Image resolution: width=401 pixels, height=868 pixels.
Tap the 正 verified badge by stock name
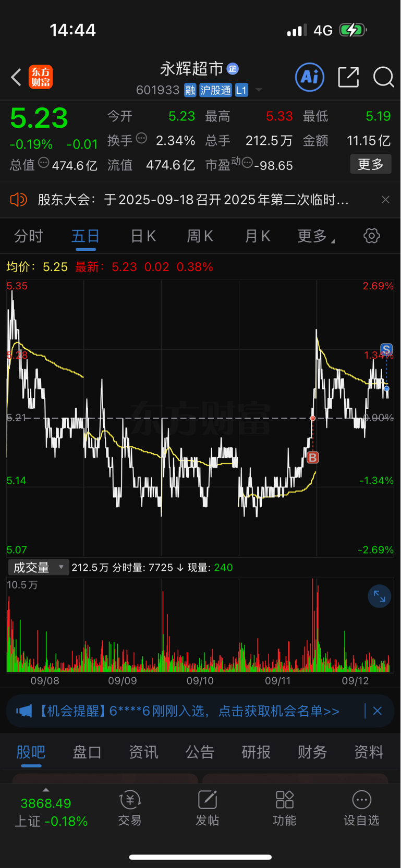click(233, 69)
